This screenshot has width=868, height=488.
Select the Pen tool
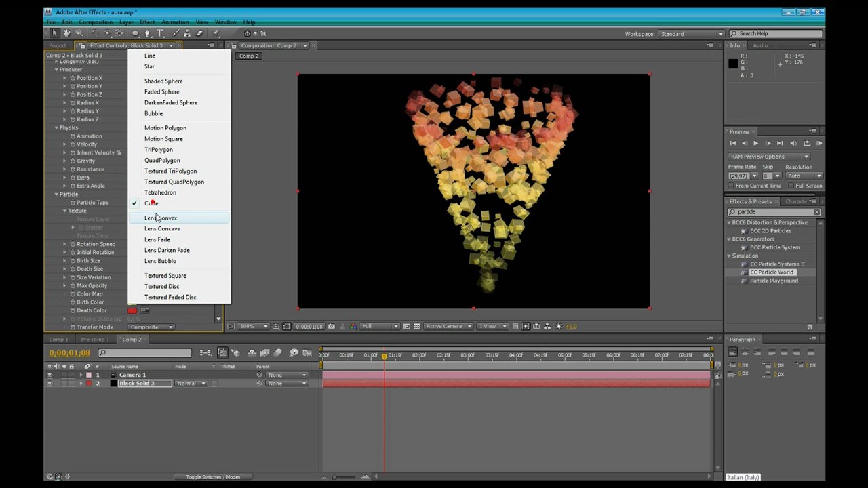click(x=148, y=33)
